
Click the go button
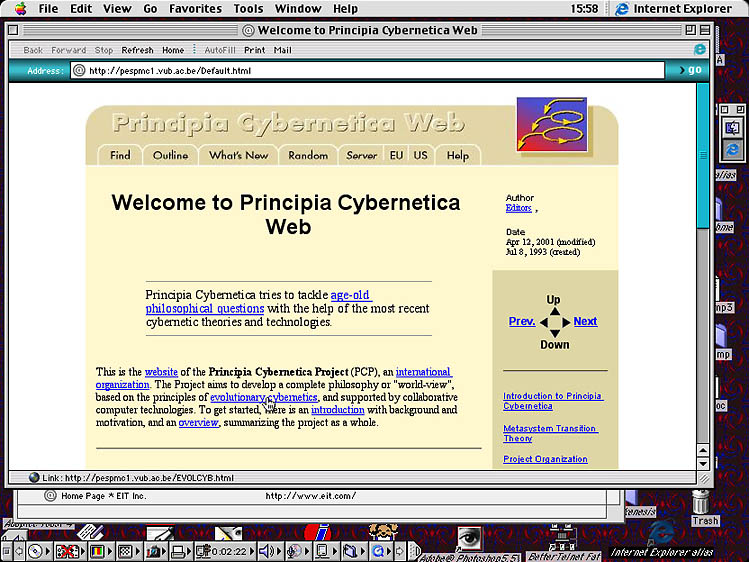690,70
